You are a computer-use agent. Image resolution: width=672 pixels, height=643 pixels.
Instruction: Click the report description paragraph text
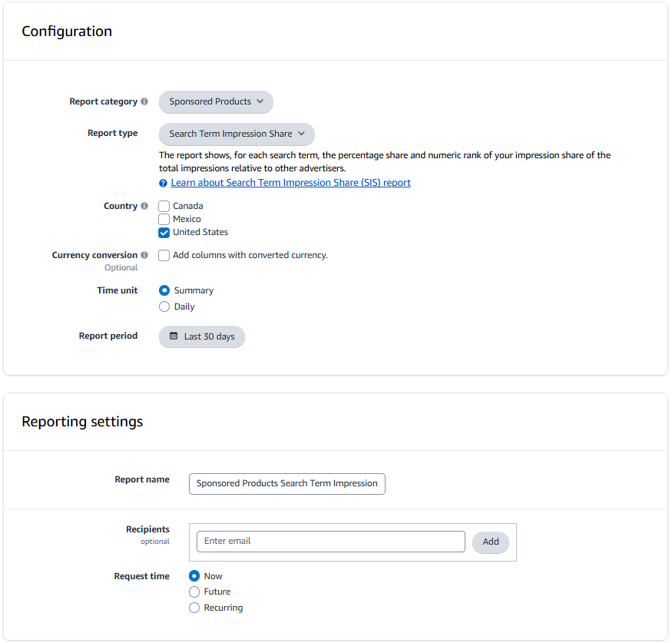coord(385,161)
